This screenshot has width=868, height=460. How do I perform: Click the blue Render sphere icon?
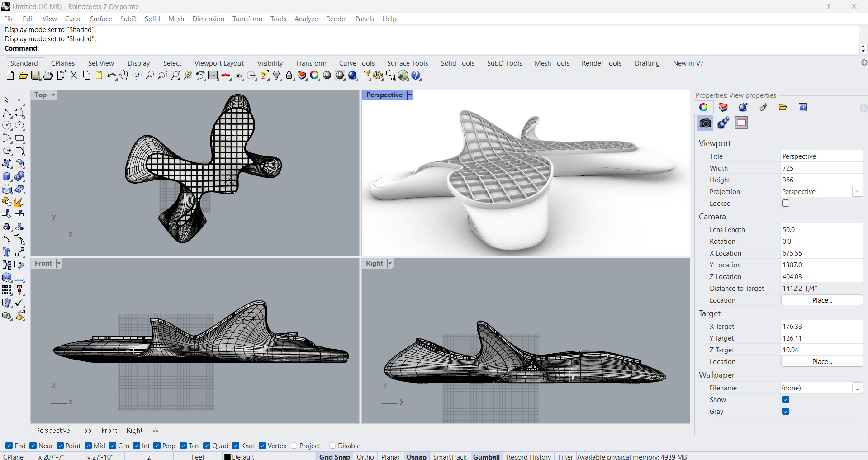[x=353, y=76]
